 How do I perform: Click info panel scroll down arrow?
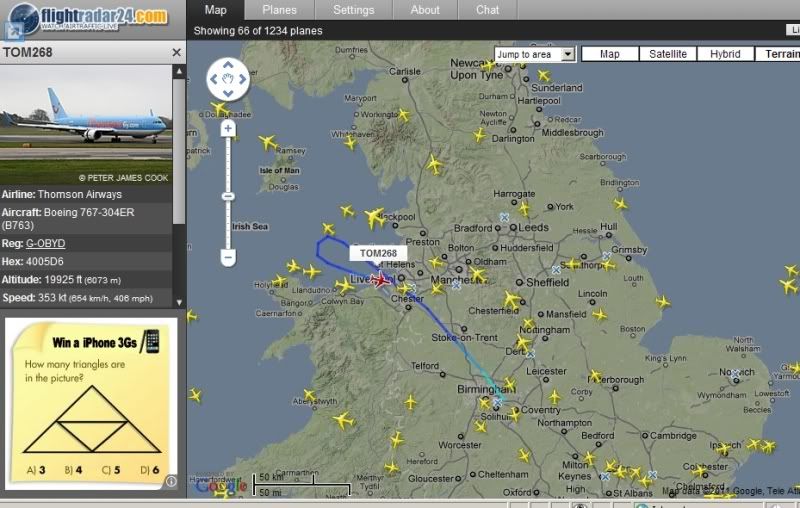pyautogui.click(x=179, y=302)
